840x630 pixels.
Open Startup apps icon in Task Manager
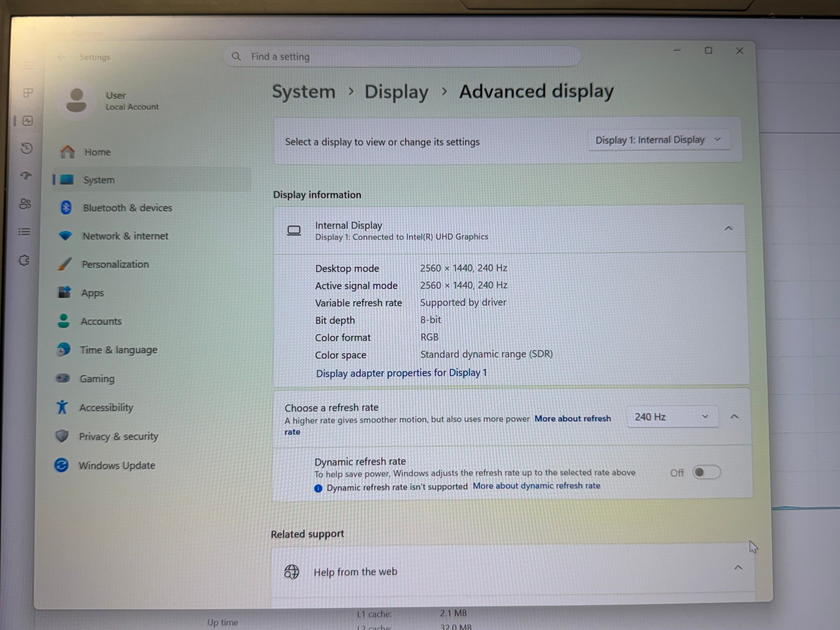(26, 176)
